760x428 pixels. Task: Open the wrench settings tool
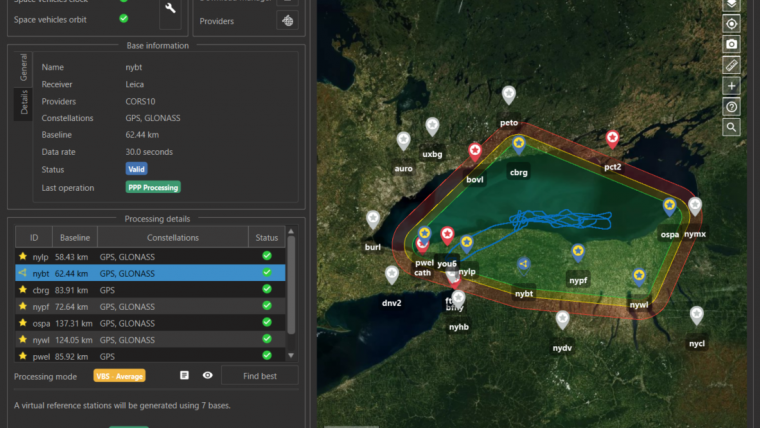tap(170, 8)
